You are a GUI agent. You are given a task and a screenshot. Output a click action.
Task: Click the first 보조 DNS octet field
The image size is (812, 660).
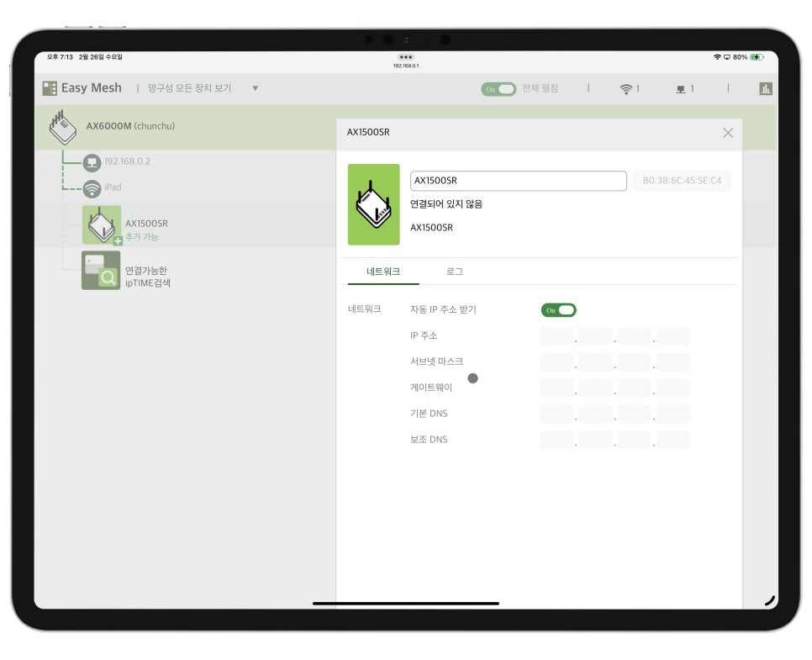556,440
